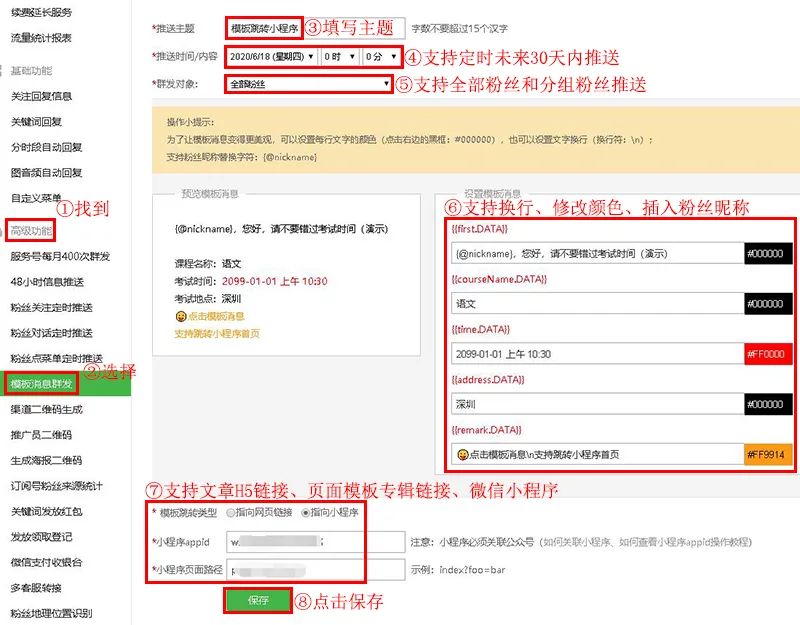Open 关键词回复 menu item

(36, 121)
